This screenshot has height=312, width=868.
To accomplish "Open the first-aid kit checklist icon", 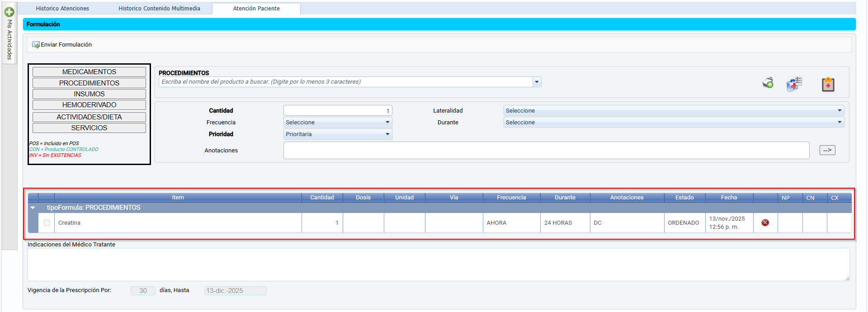I will [x=794, y=84].
